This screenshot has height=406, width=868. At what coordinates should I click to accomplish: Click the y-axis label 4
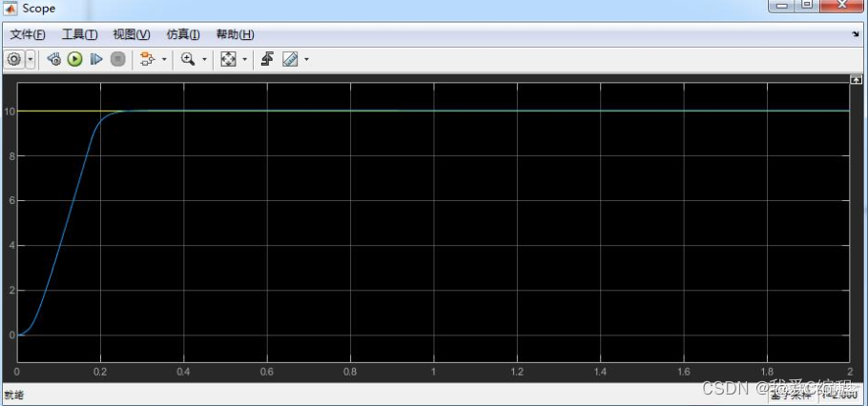(x=11, y=246)
